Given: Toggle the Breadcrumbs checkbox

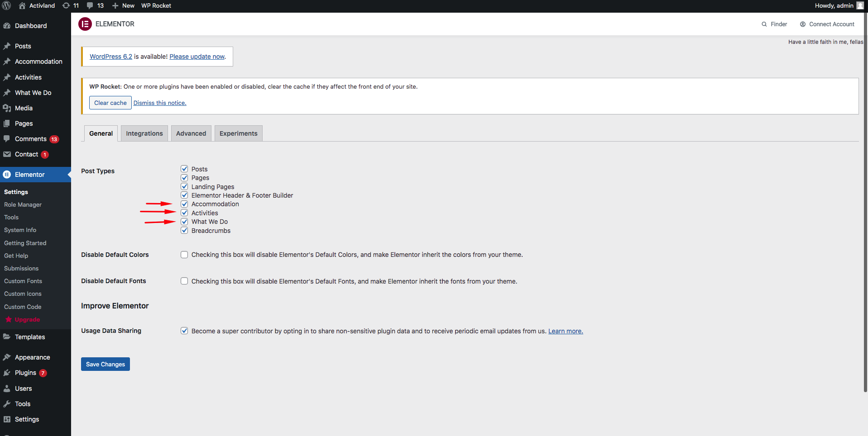Looking at the screenshot, I should (x=184, y=230).
